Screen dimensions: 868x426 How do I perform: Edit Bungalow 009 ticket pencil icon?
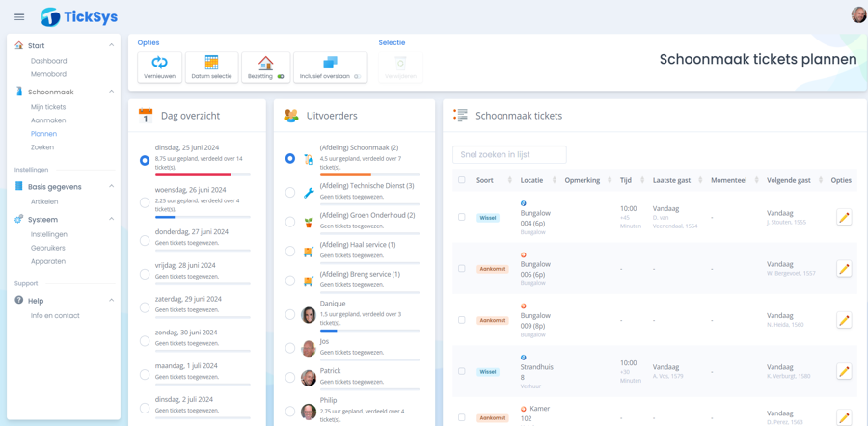tap(844, 320)
